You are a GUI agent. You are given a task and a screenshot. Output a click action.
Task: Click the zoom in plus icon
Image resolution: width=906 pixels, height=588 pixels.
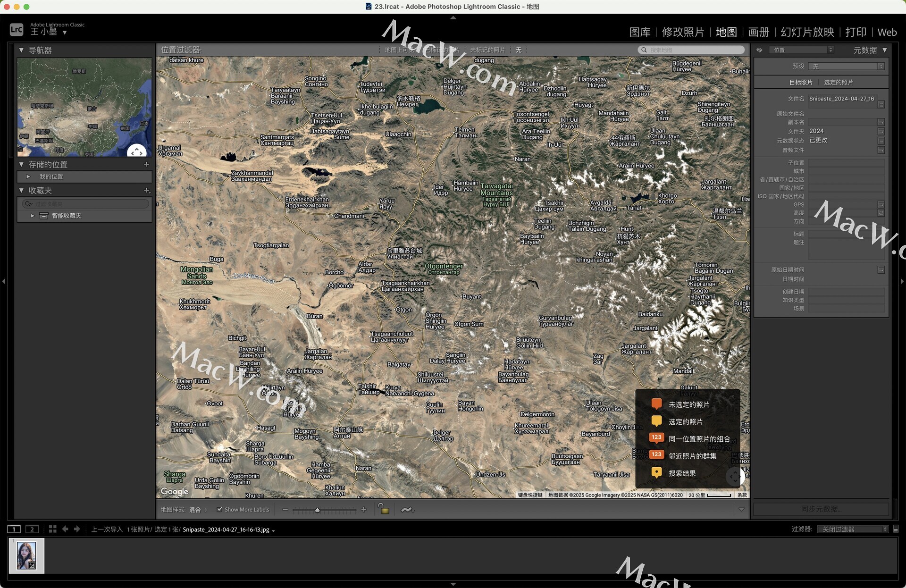[363, 510]
